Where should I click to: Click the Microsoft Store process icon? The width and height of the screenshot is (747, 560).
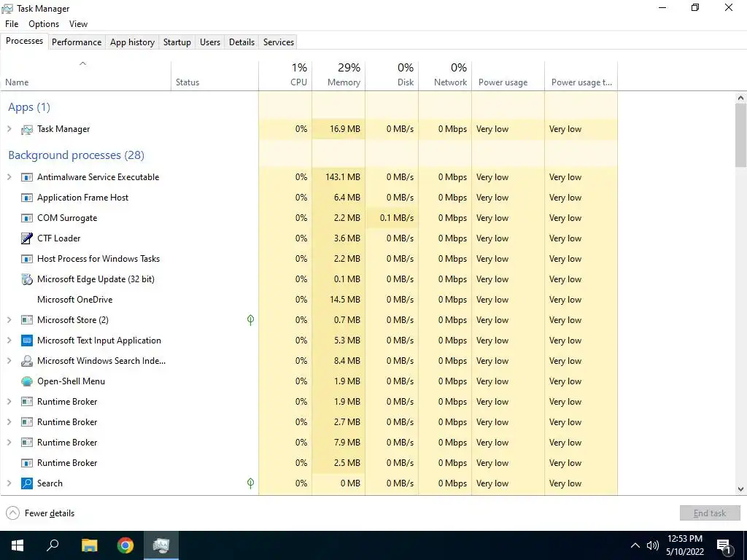27,320
